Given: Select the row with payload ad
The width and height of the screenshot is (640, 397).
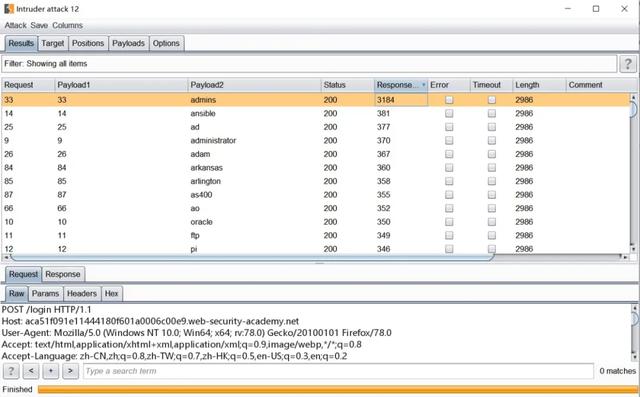Looking at the screenshot, I should pyautogui.click(x=316, y=127).
